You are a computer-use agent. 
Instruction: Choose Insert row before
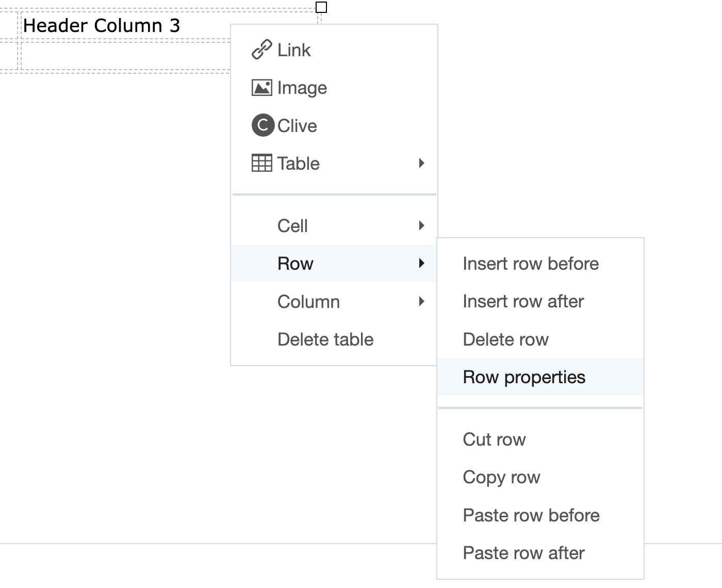531,263
